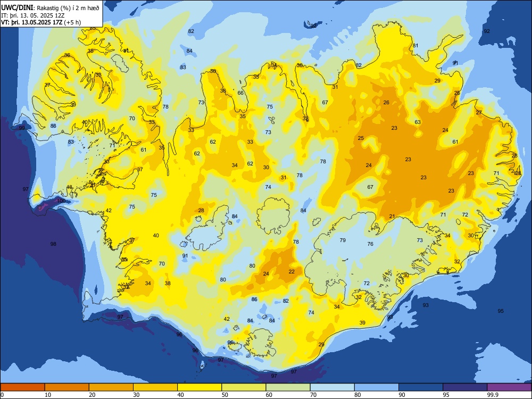Click the 0–10 dark orange legend swatch
Viewport: 532px width, 399px height.
[x=23, y=387]
